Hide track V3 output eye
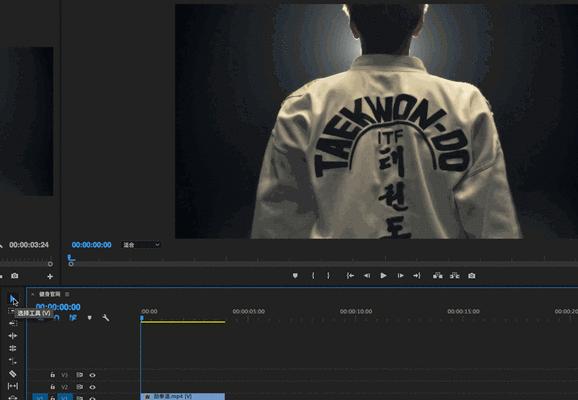 point(93,375)
